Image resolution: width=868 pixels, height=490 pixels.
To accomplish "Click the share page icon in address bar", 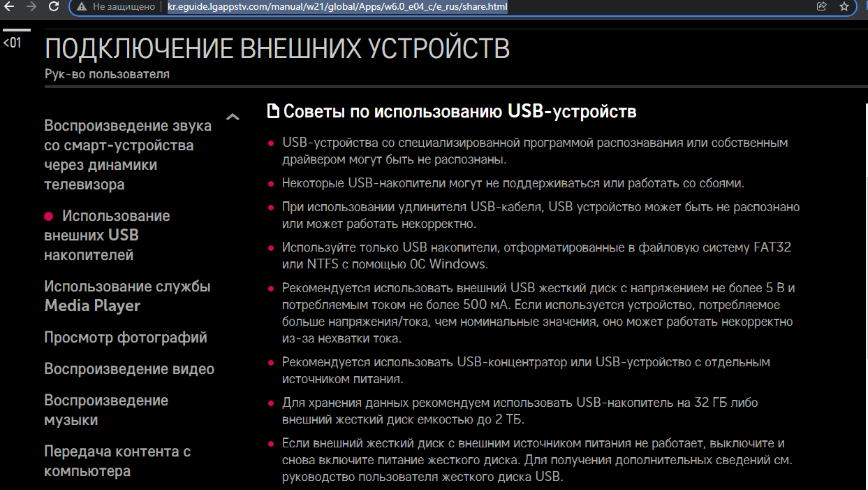I will click(821, 7).
